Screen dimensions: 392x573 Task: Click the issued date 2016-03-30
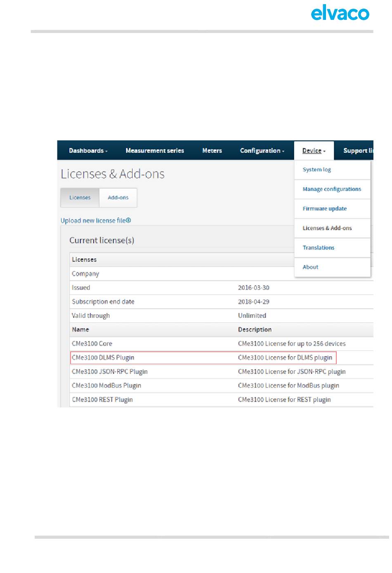pos(254,288)
